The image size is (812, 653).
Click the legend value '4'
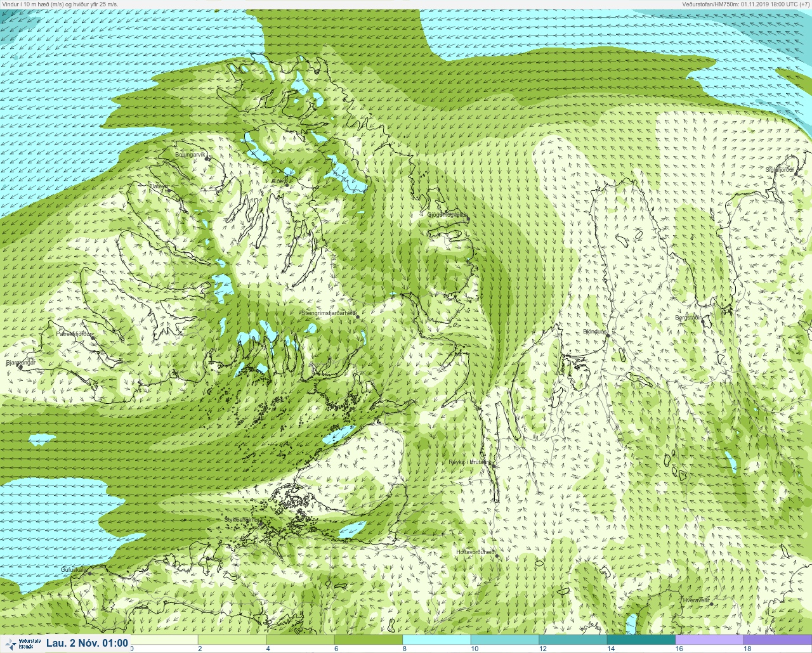268,649
